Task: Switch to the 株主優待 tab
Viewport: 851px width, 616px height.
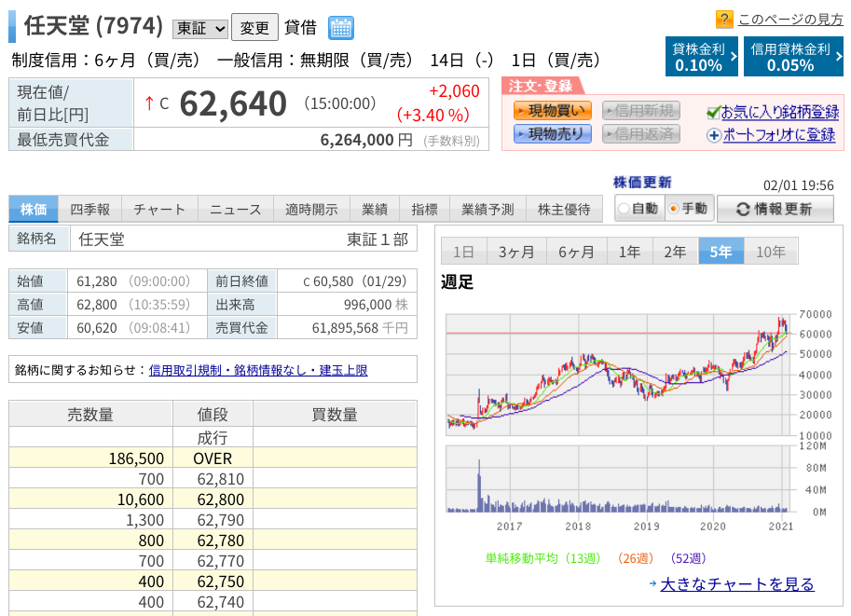Action: (564, 209)
